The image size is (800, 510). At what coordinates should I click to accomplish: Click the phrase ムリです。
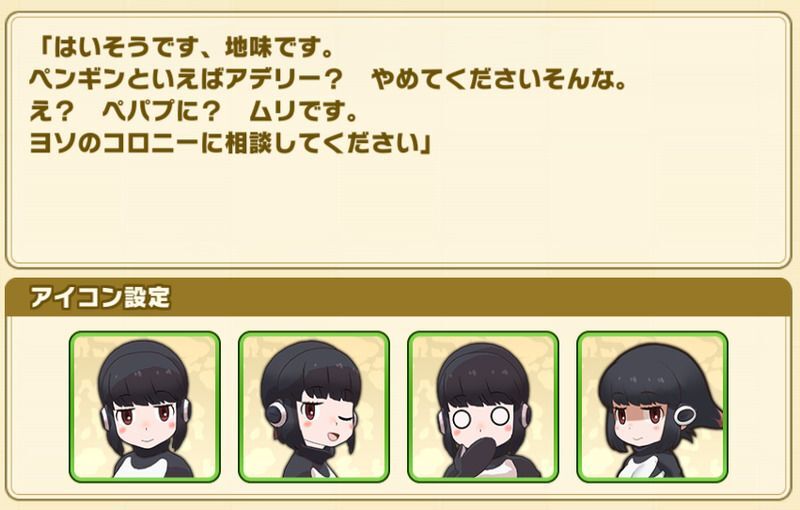pyautogui.click(x=303, y=112)
